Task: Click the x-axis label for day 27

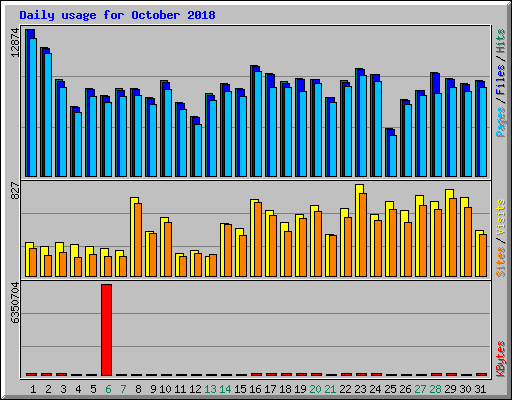Action: [420, 389]
